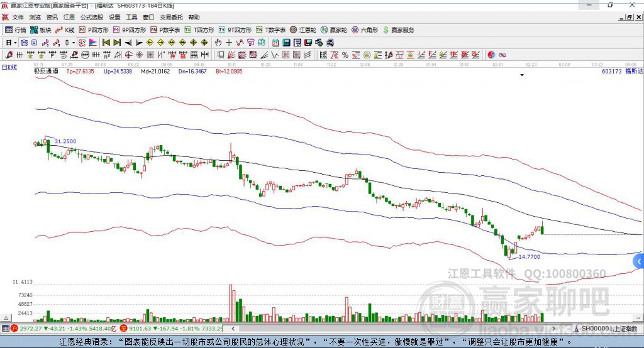
Task: Click the 日K线 period label
Action: [9, 67]
